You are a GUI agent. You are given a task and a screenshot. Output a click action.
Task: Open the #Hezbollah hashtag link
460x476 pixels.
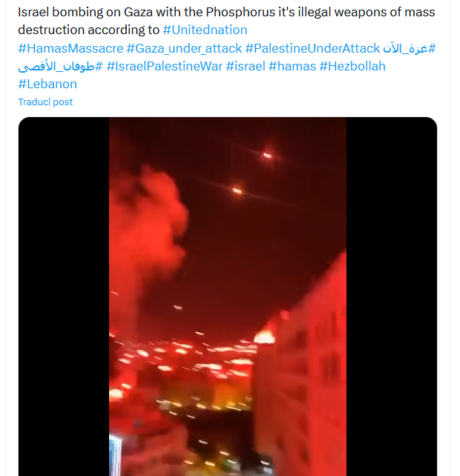[352, 66]
